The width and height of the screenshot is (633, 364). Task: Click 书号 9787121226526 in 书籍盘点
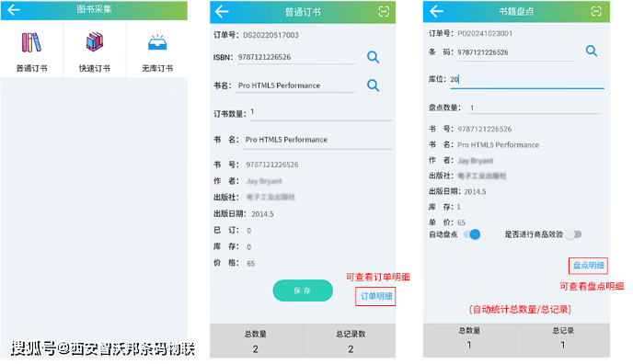click(485, 129)
